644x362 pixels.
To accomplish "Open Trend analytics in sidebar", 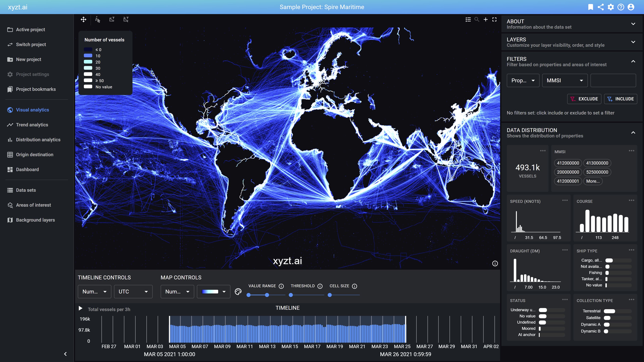I will click(32, 125).
